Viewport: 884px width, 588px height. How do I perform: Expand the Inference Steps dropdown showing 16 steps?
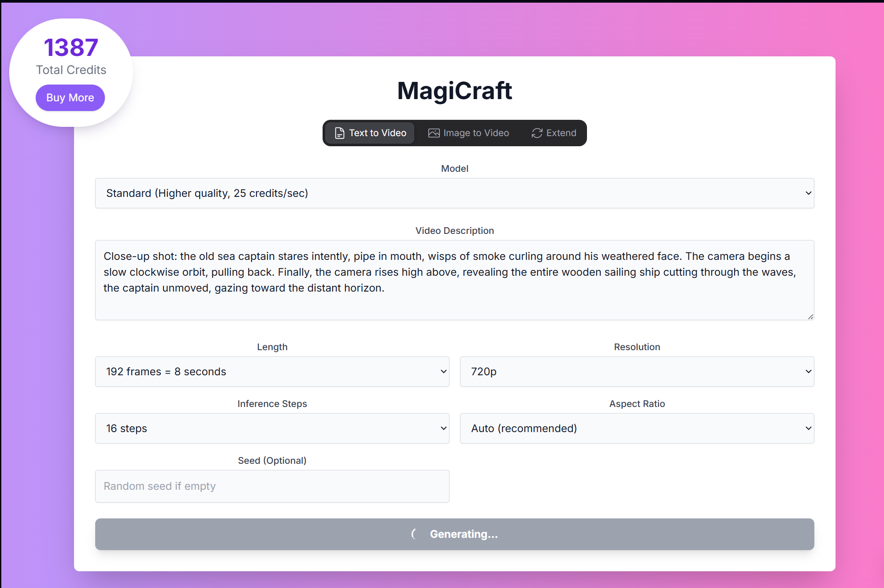tap(272, 428)
